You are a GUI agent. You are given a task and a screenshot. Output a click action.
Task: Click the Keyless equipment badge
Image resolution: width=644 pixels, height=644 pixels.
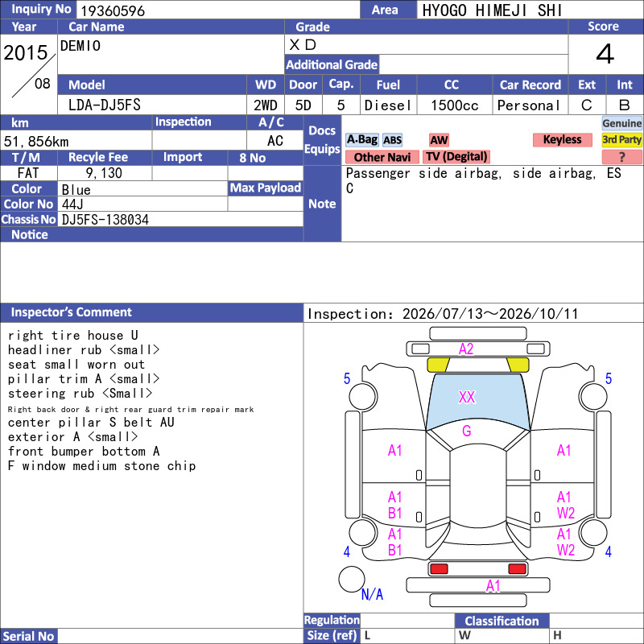(x=562, y=139)
